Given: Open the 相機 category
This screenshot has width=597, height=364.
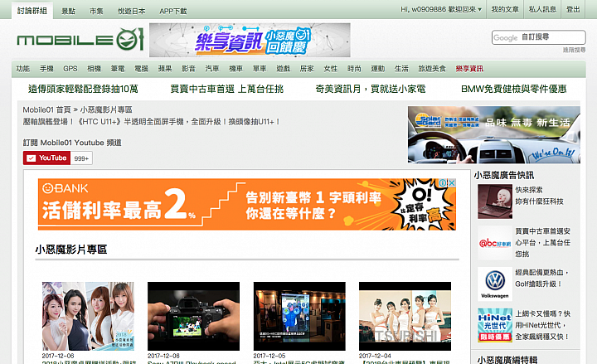Looking at the screenshot, I should [x=94, y=69].
